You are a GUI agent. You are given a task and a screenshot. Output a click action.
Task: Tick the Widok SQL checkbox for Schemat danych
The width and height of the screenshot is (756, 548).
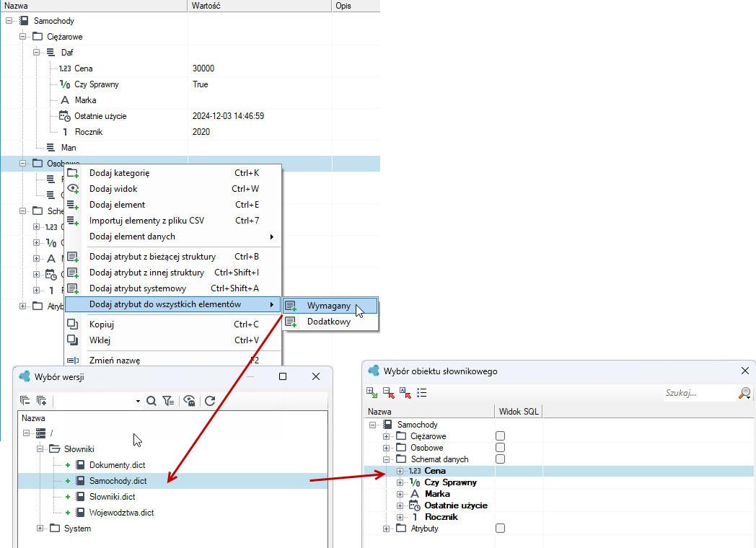(501, 459)
